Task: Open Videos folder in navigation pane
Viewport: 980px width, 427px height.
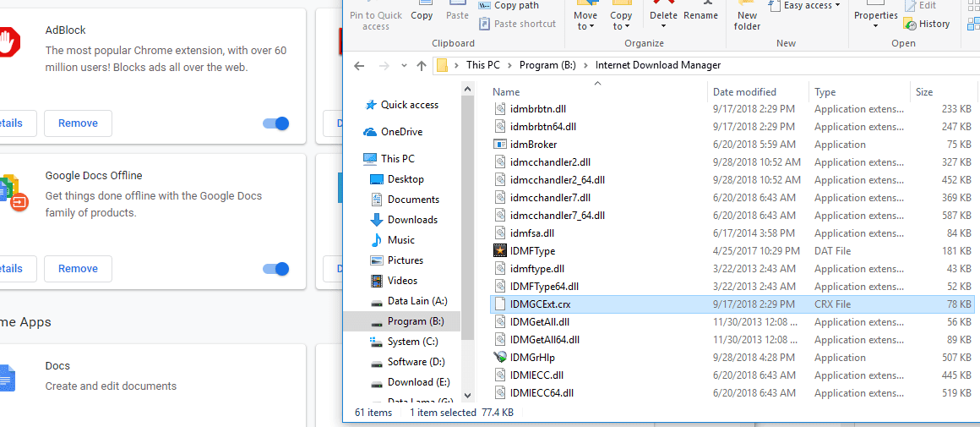Action: [x=394, y=281]
